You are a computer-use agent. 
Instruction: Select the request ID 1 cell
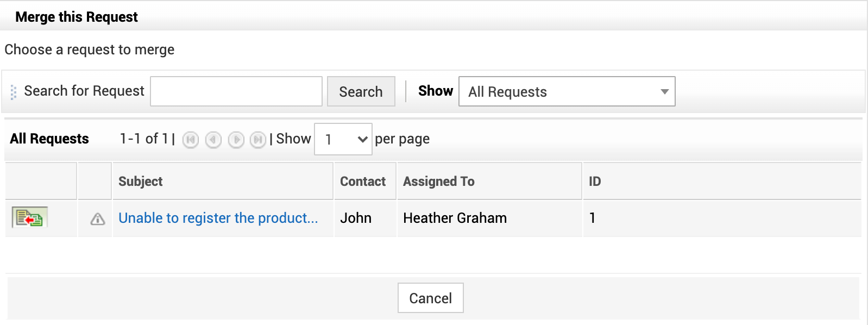coord(593,218)
